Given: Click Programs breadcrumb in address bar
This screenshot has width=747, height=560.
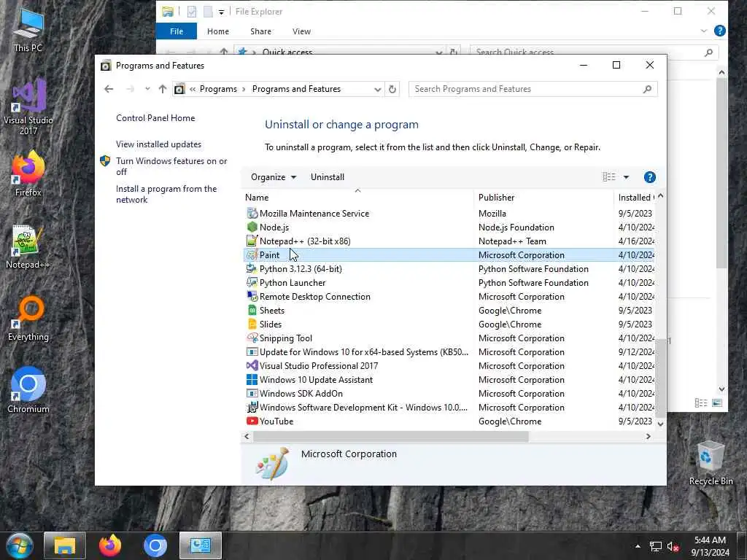Looking at the screenshot, I should (218, 89).
